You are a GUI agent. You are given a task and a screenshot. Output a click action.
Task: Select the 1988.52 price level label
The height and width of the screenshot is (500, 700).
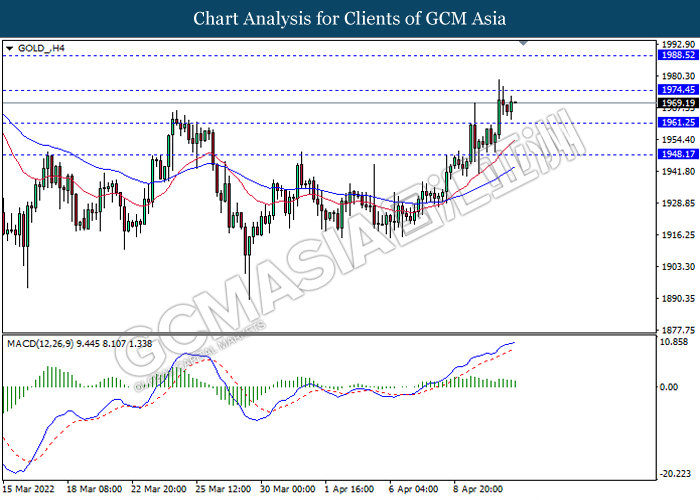point(678,55)
